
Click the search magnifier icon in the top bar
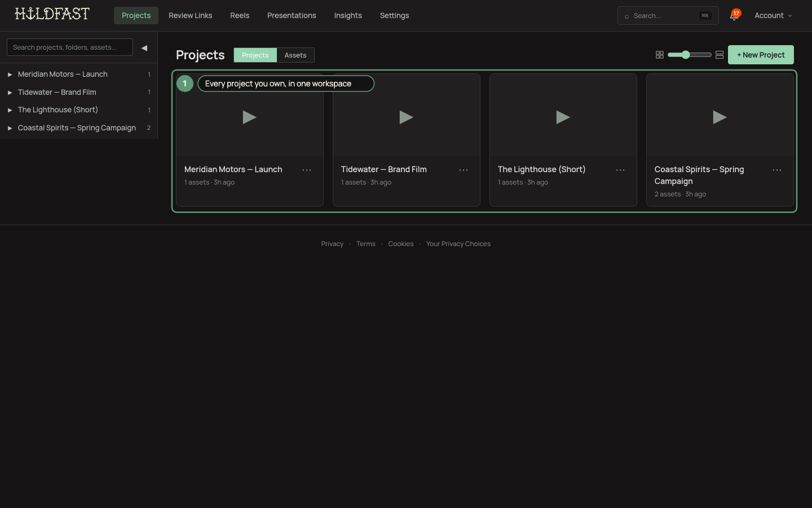coord(626,16)
